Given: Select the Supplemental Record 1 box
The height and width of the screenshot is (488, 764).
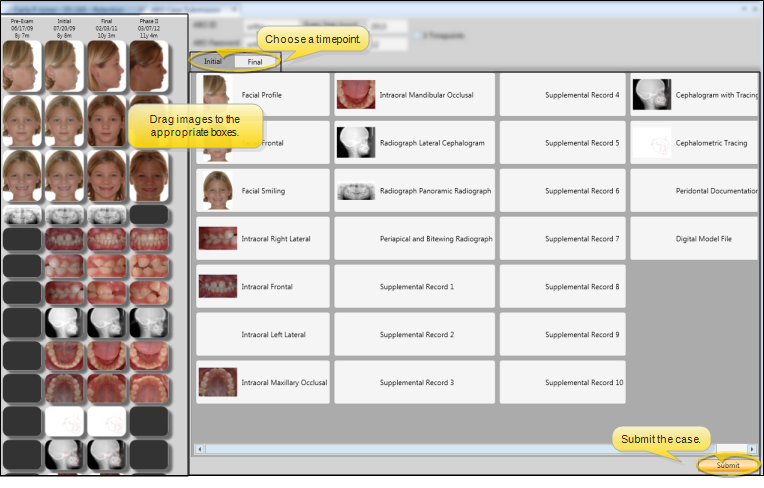Looking at the screenshot, I should pos(415,287).
